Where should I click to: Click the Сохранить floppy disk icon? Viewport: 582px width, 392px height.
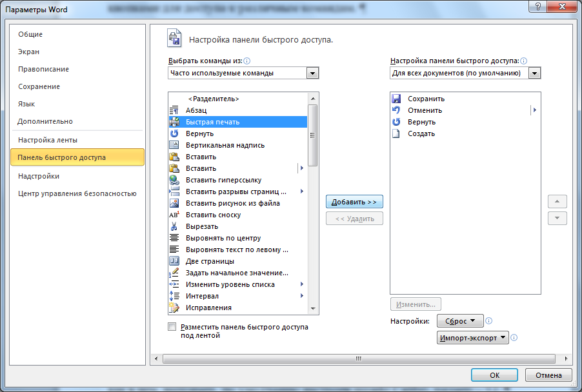396,99
